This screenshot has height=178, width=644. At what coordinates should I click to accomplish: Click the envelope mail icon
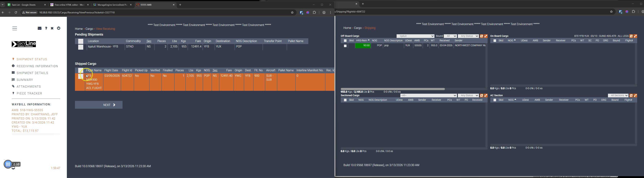[39, 28]
